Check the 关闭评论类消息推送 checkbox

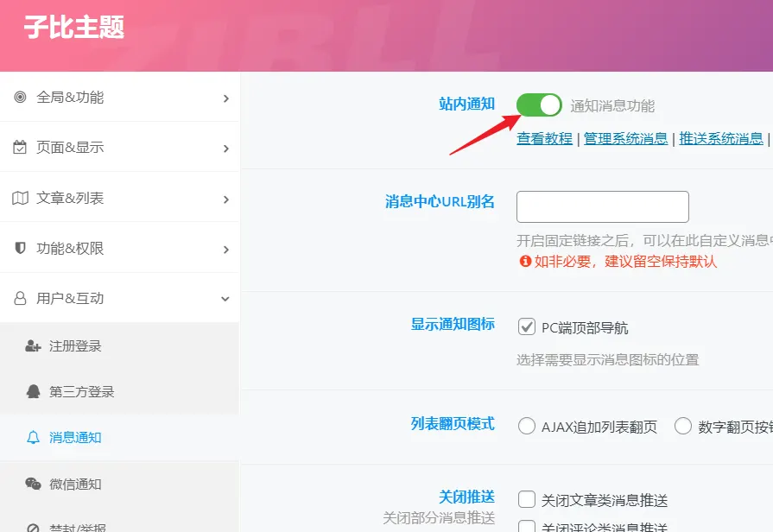(527, 526)
